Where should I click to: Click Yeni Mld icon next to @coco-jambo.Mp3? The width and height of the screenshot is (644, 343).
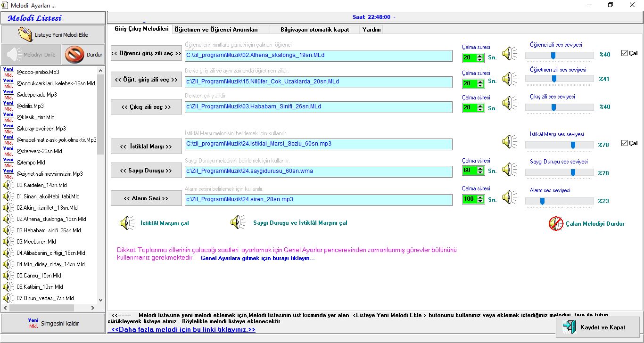pyautogui.click(x=8, y=72)
